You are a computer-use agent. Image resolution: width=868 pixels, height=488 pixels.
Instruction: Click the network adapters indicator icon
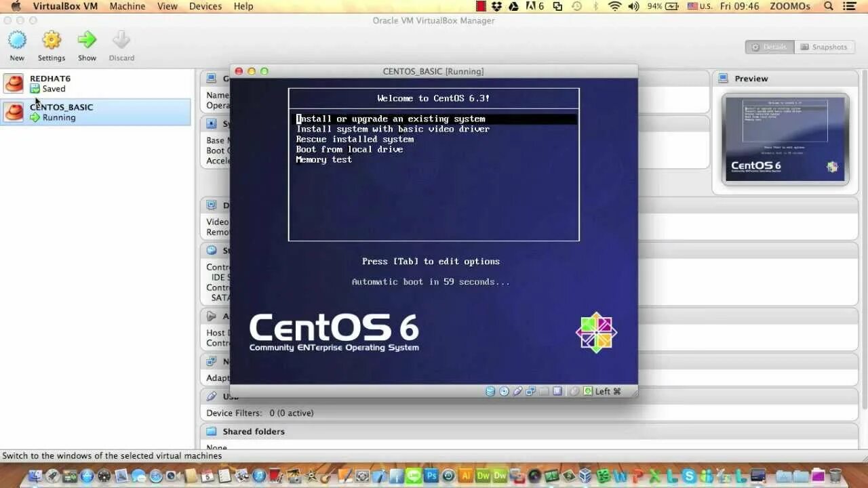tap(530, 391)
